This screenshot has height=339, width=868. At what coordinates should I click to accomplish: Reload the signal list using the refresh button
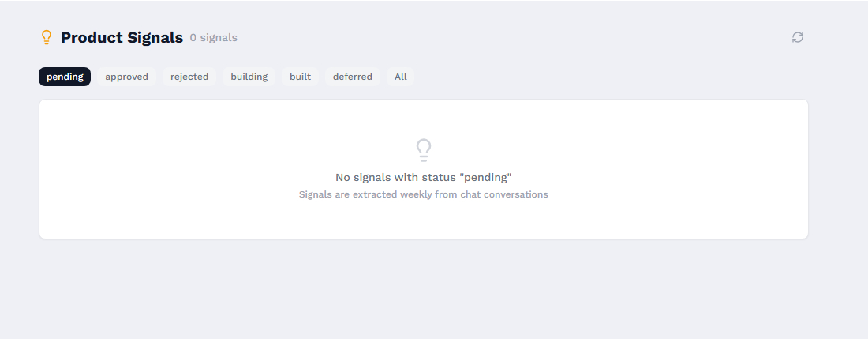coord(798,37)
